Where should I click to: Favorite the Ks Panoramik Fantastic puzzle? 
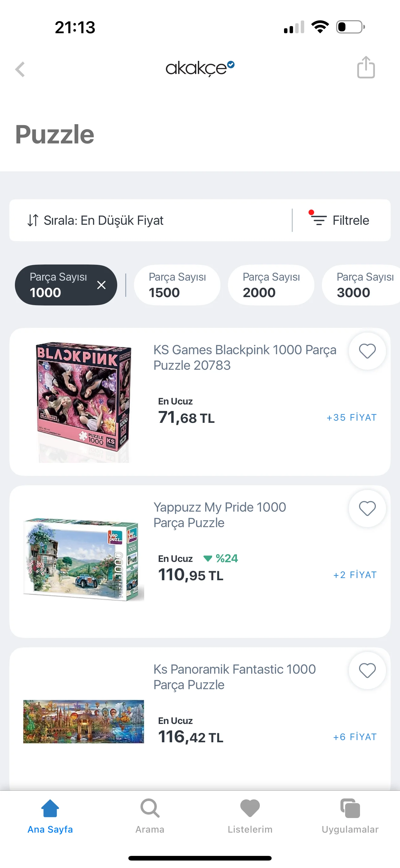[x=367, y=670]
